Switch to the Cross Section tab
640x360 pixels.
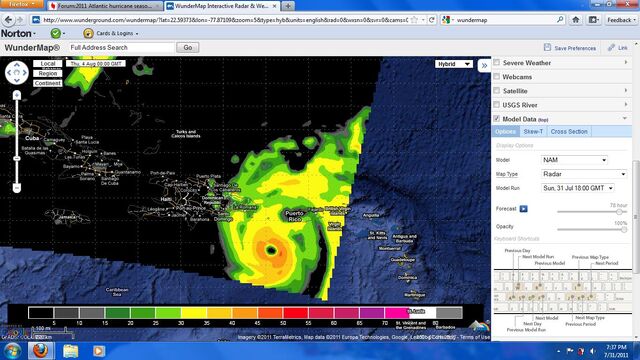click(x=569, y=131)
